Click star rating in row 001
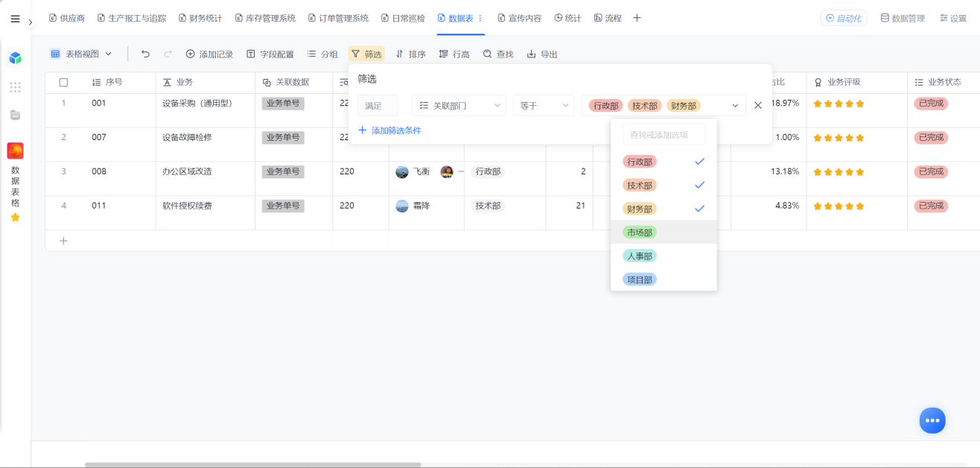 coord(839,104)
